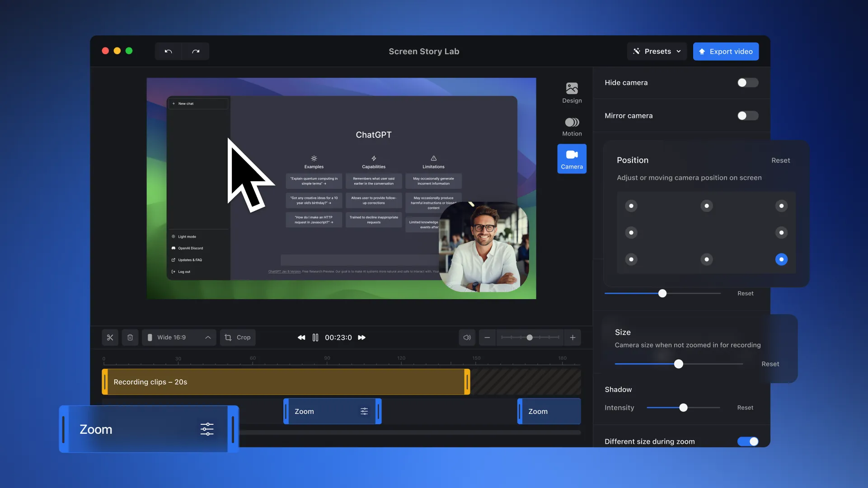Select middle-left camera position

click(631, 233)
